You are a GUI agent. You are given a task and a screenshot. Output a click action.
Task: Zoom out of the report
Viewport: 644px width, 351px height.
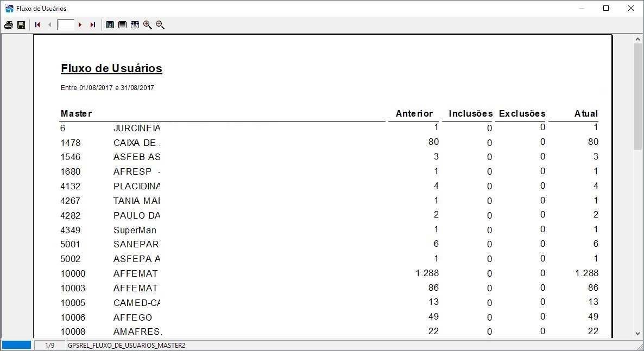click(x=160, y=25)
